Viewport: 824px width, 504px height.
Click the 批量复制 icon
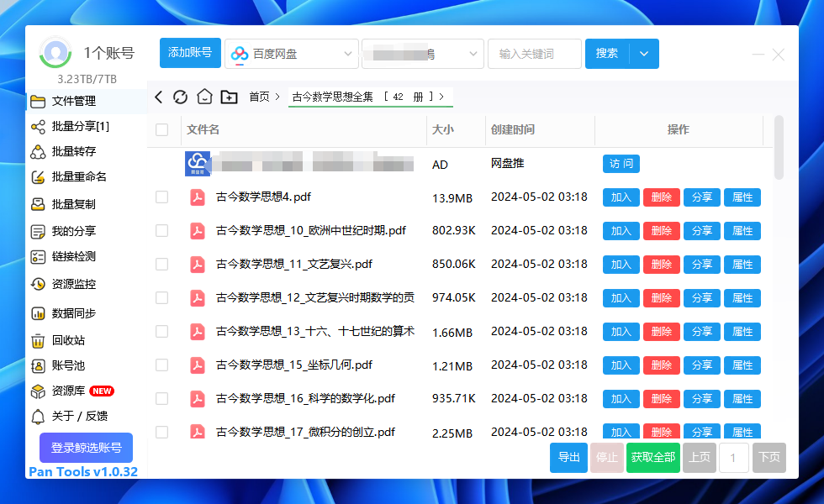pyautogui.click(x=38, y=204)
